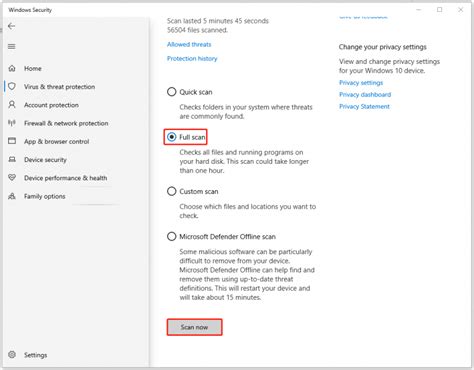Image resolution: width=474 pixels, height=370 pixels.
Task: Select the Quick scan radio button
Action: [x=171, y=92]
